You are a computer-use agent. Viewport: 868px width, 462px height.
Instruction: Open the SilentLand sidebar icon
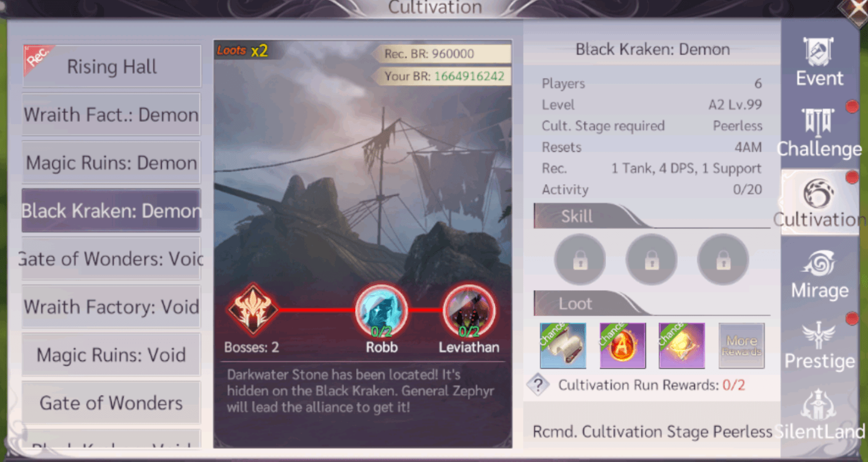click(819, 415)
